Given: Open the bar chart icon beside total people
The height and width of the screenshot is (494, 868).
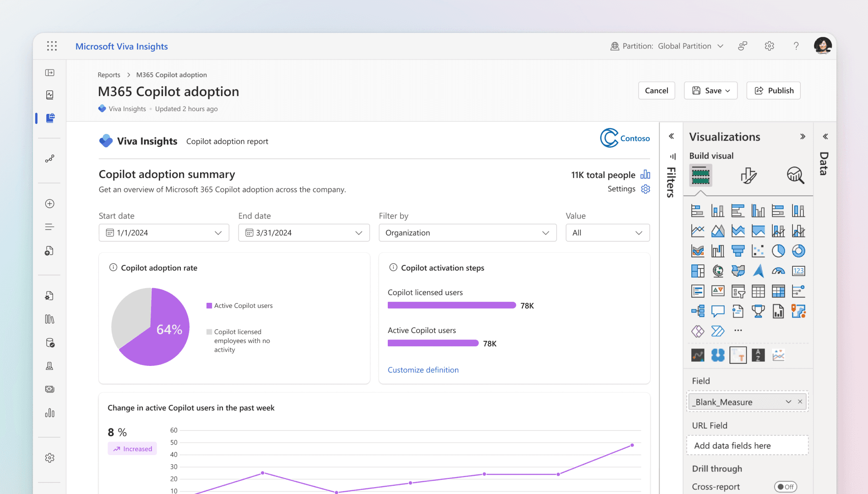Looking at the screenshot, I should click(x=646, y=174).
